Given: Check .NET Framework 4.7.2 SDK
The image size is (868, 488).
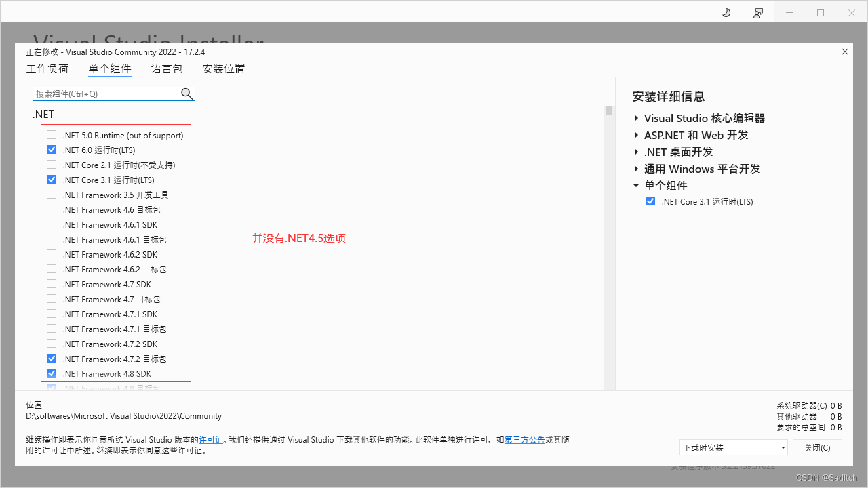Looking at the screenshot, I should pyautogui.click(x=52, y=344).
